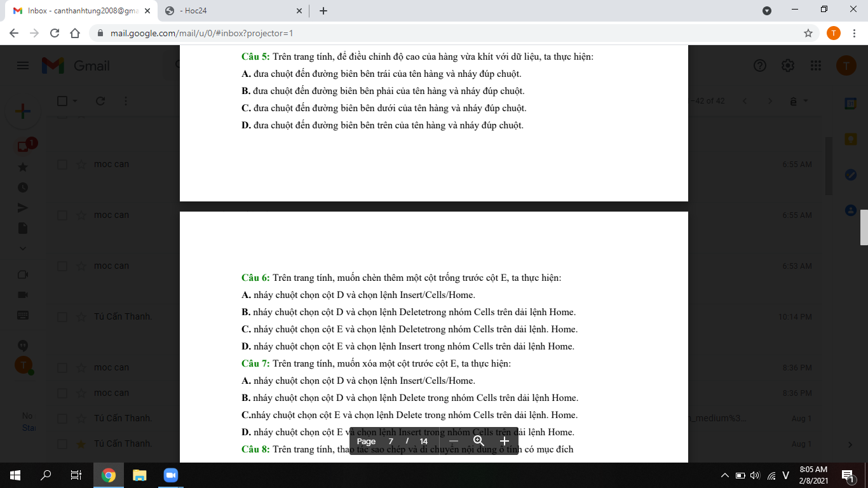This screenshot has height=488, width=868.
Task: Open select-all dropdown arrow beside checkbox
Action: [x=75, y=101]
